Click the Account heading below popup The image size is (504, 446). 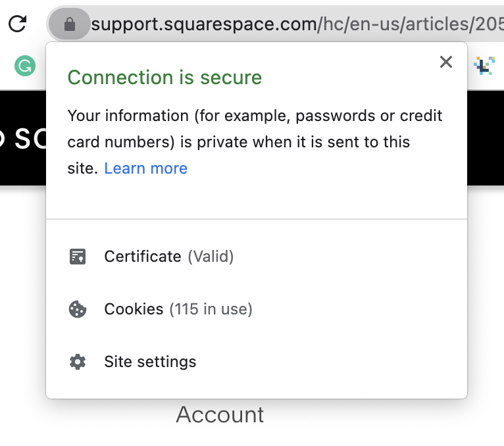(220, 414)
